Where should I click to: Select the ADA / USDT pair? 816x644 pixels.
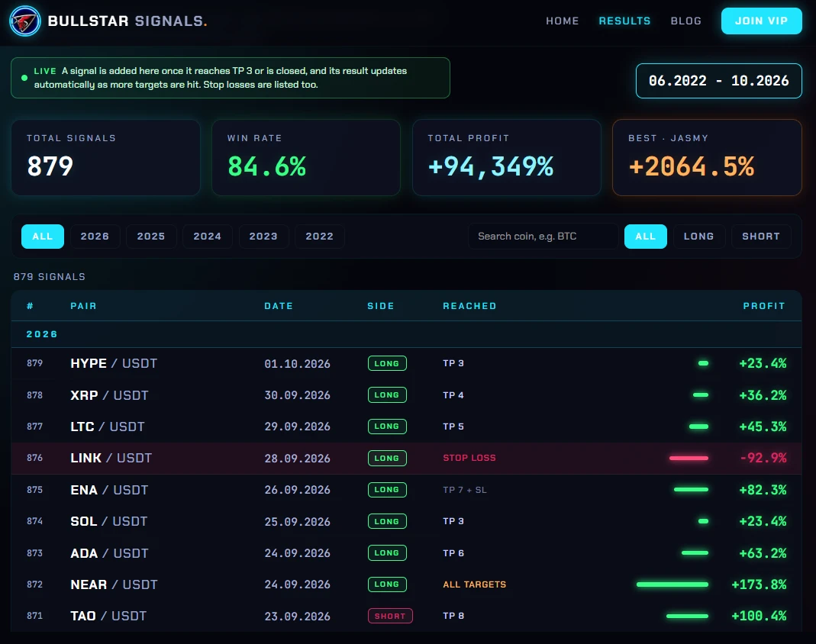click(109, 553)
